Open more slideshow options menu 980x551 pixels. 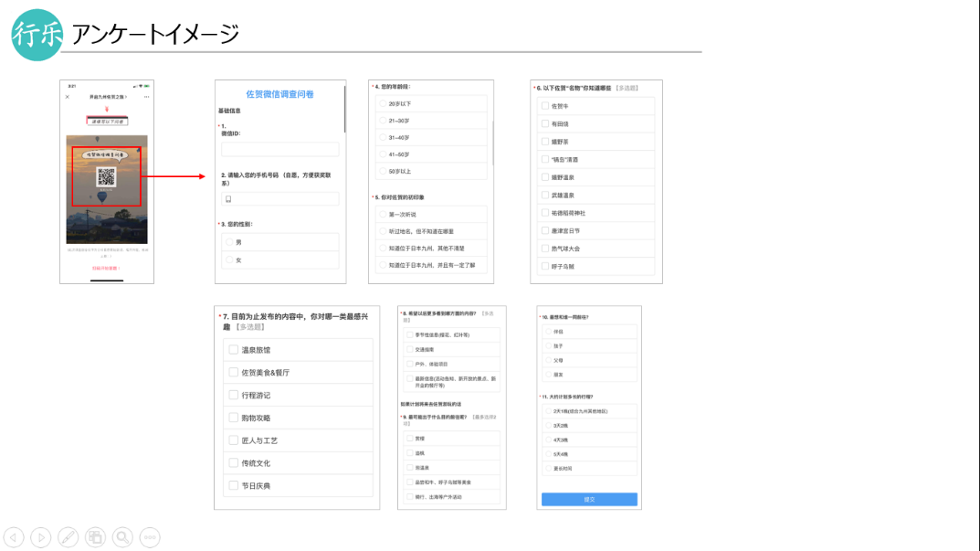tap(150, 537)
